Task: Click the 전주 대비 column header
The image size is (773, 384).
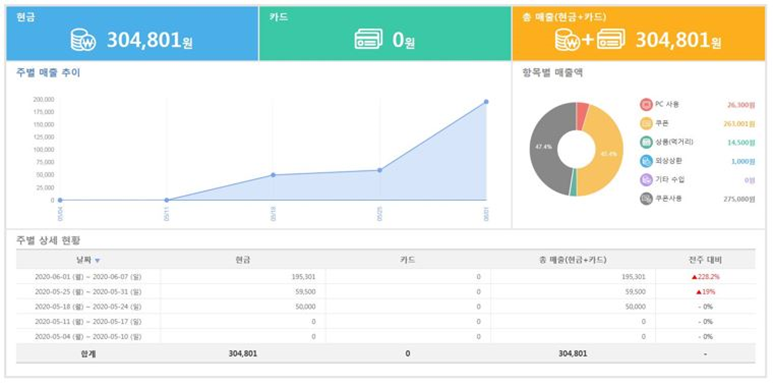Action: pos(705,260)
